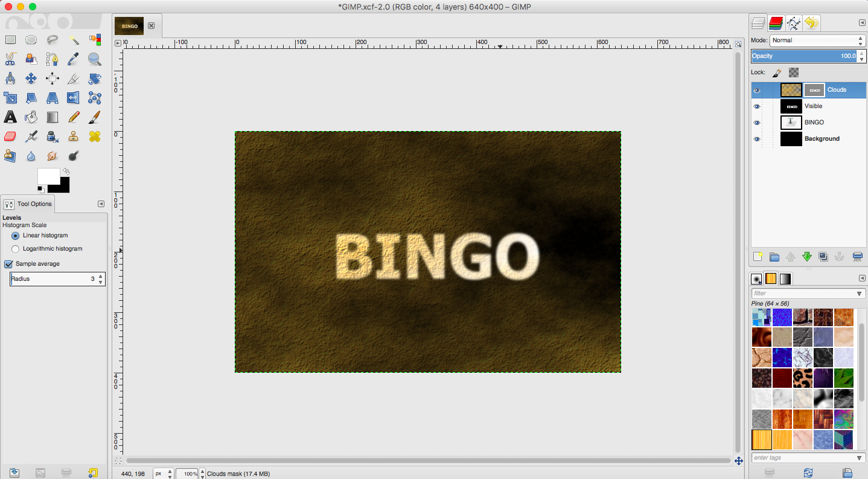
Task: Switch to the Channels tab
Action: point(776,24)
